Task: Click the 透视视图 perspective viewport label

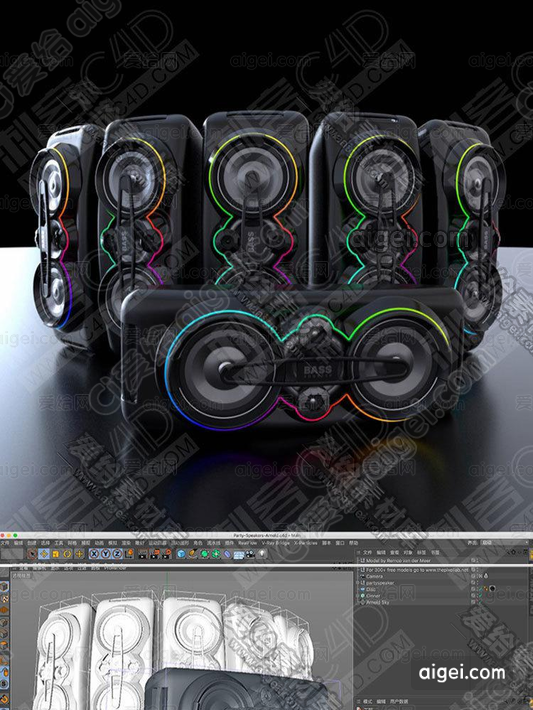Action: pos(21,576)
